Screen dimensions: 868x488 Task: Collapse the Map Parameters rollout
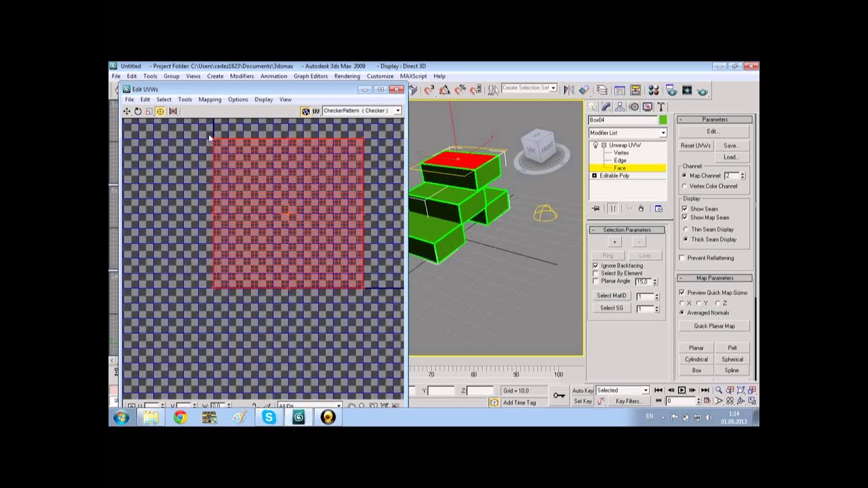click(715, 278)
